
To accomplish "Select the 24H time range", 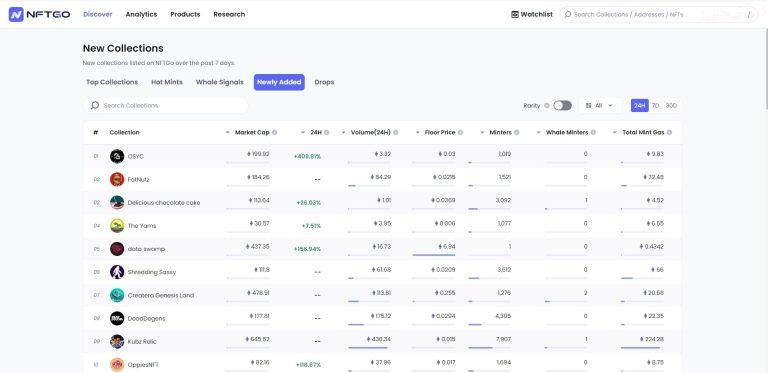I will tap(640, 106).
